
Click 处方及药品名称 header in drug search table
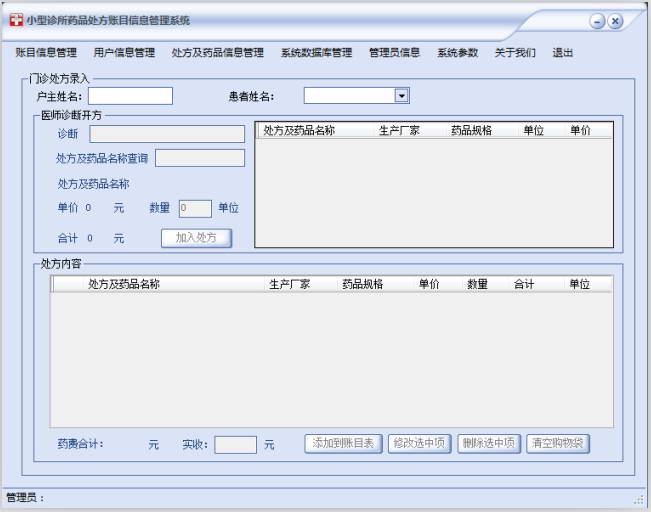299,130
